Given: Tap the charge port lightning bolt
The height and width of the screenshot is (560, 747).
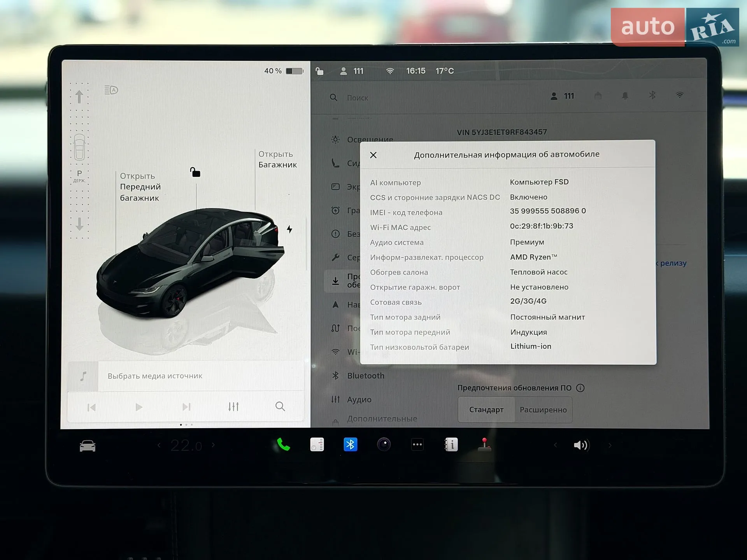Looking at the screenshot, I should (289, 229).
